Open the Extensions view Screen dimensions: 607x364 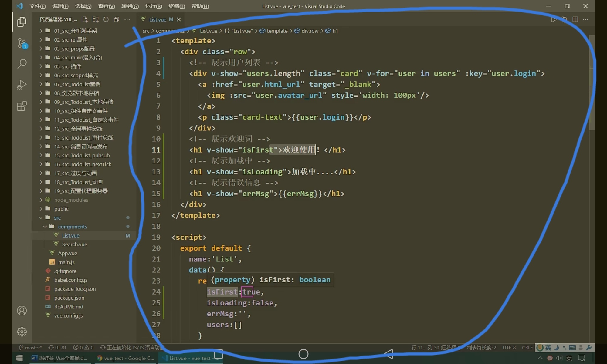[x=22, y=106]
